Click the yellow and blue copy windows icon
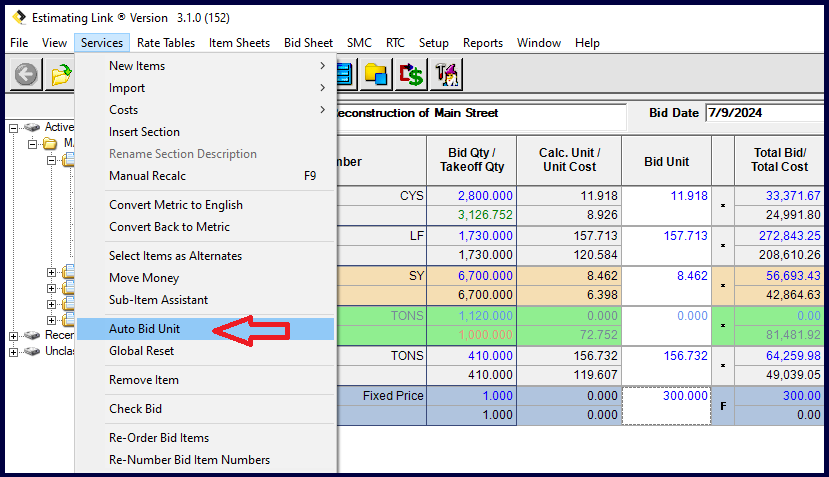 coord(376,74)
